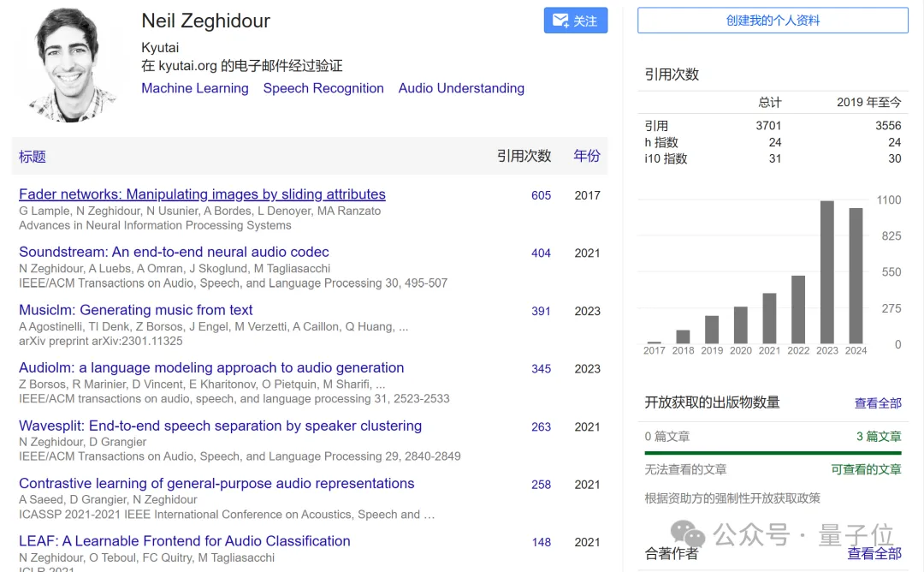Open the Wavesplit speech separation paper

coord(221,426)
